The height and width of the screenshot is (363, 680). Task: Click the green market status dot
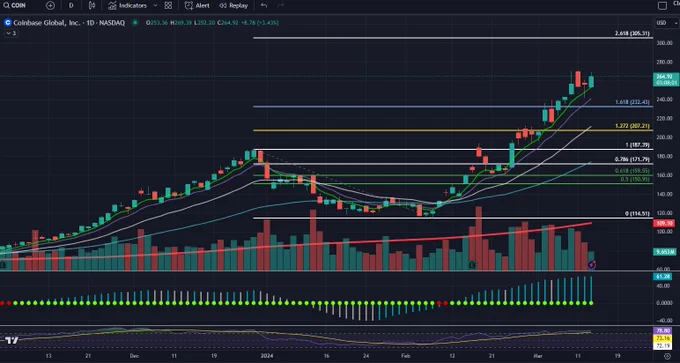click(136, 23)
